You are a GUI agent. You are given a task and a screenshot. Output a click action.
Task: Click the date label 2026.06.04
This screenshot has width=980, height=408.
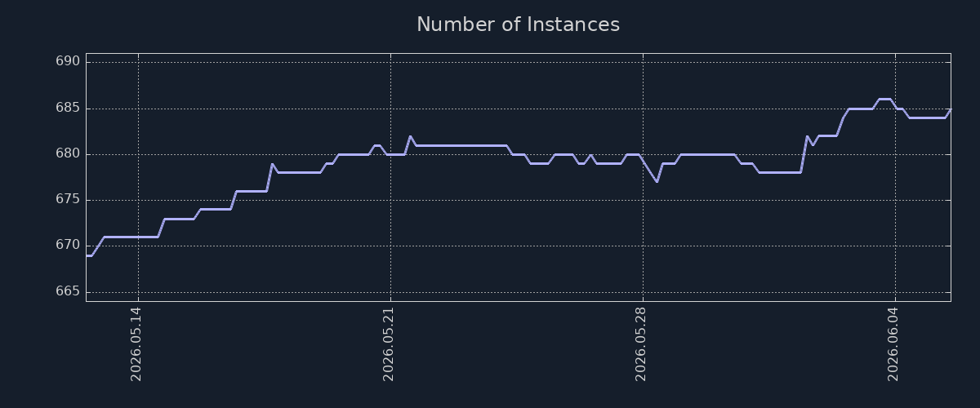coord(894,344)
